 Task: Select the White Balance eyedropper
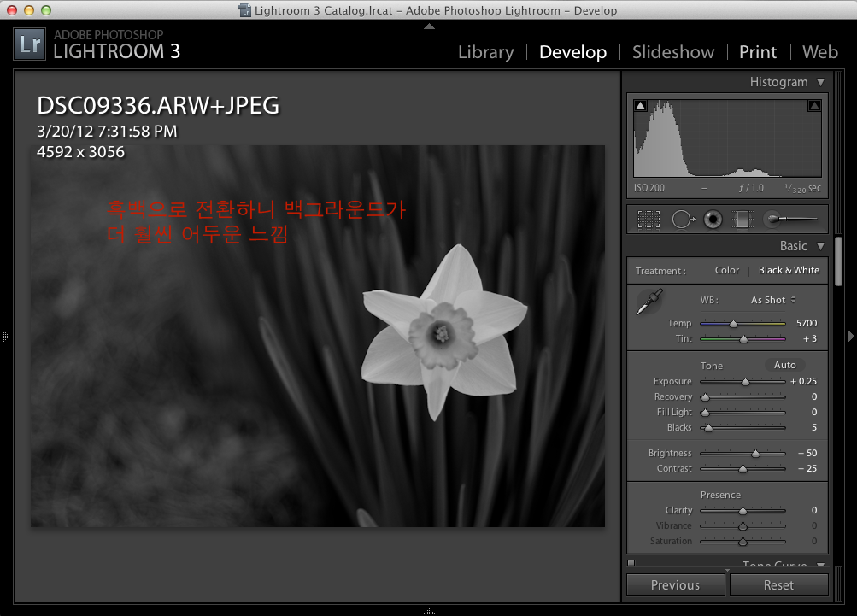point(649,302)
